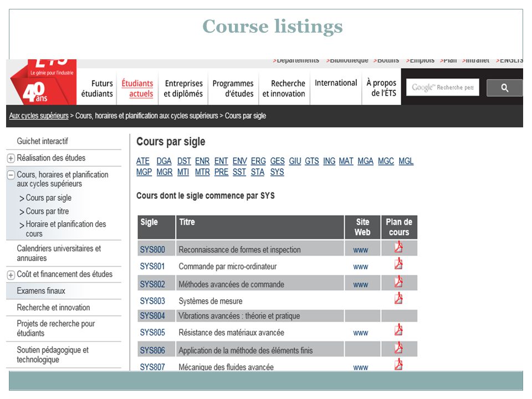The image size is (532, 399).
Task: Open the PDF course plan for SYS802
Action: (398, 282)
